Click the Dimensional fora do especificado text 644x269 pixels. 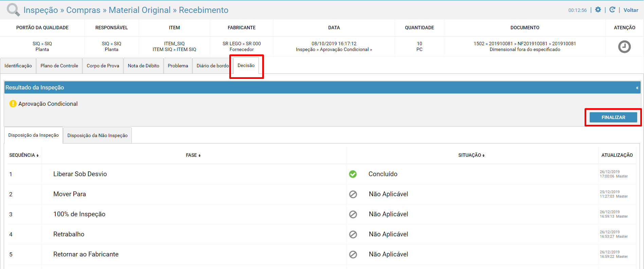click(525, 50)
